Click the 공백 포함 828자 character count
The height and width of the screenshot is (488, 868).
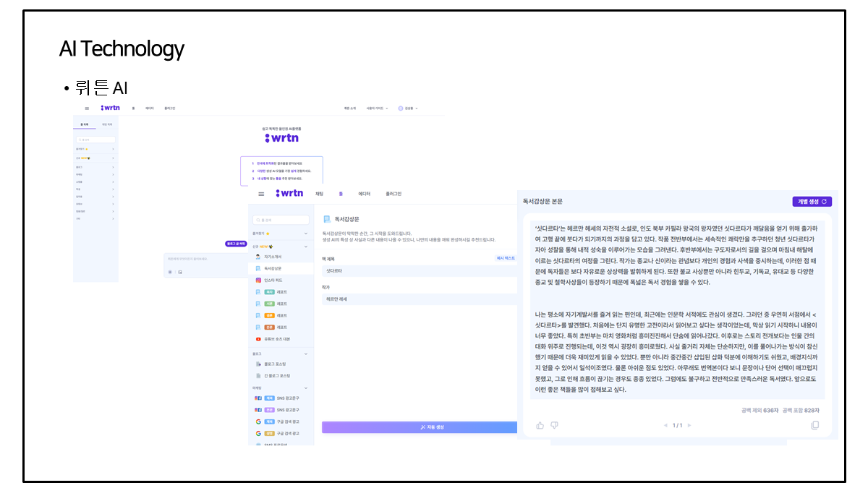[x=802, y=411]
